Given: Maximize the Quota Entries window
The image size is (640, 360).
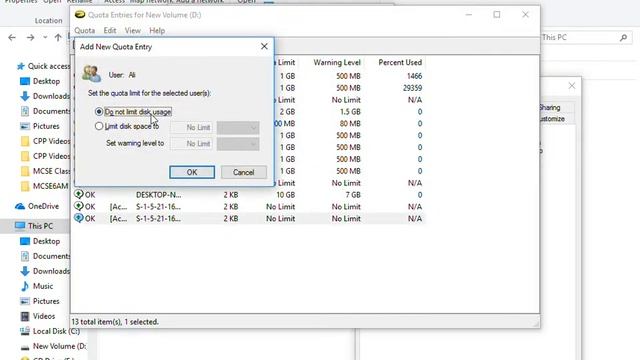Looking at the screenshot, I should pos(497,15).
